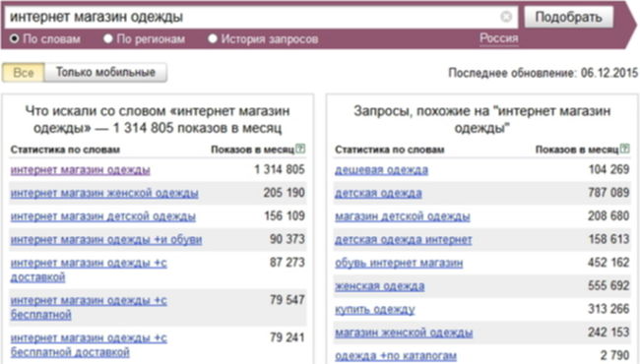Viewport: 640px width, 364px height.
Task: Click the value '205 190'
Action: 285,193
